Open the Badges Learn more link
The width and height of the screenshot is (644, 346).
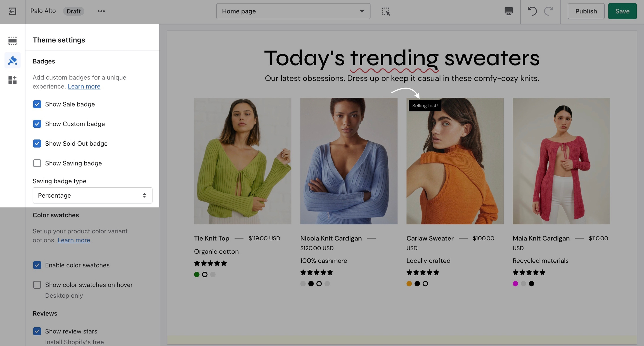click(84, 86)
